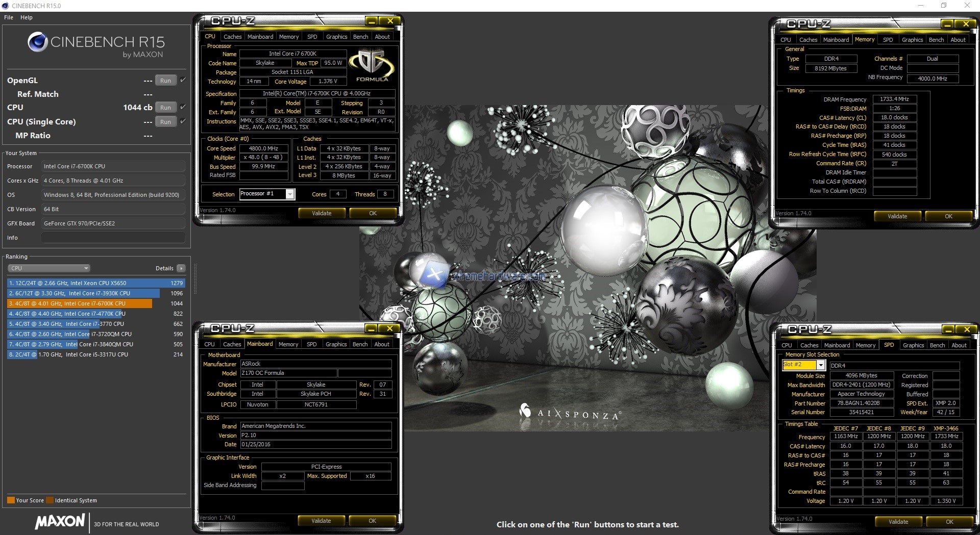
Task: Open the Slot #2 memory slot dropdown
Action: coord(820,365)
